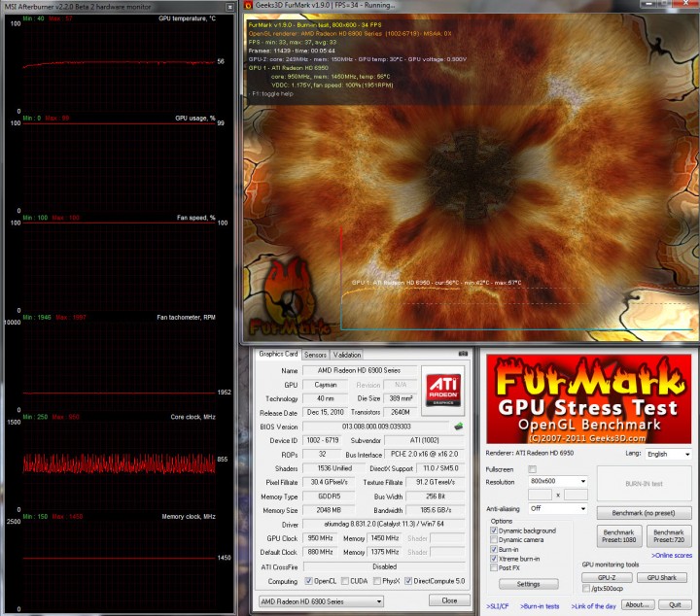Click the Fan tachometer graph in Afterburner

[x=120, y=365]
